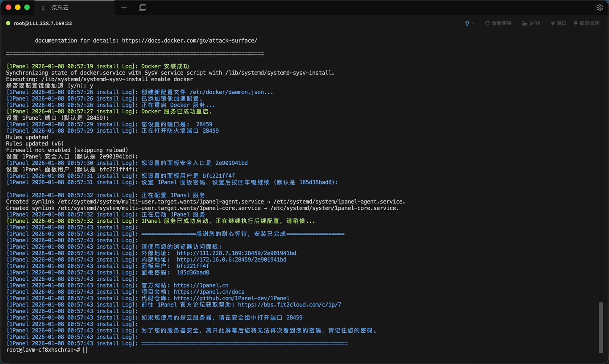Click the green connection status dot

tap(8, 23)
